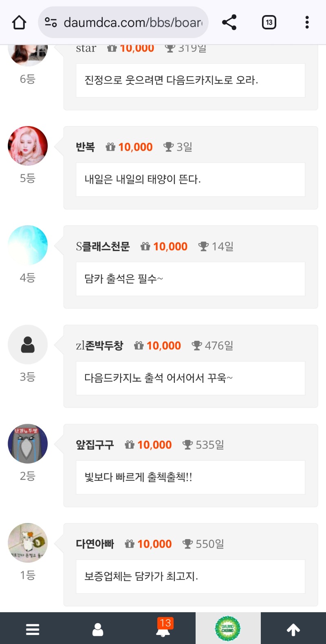Click the trophy icon next to 476일
This screenshot has width=326, height=644.
coord(197,346)
